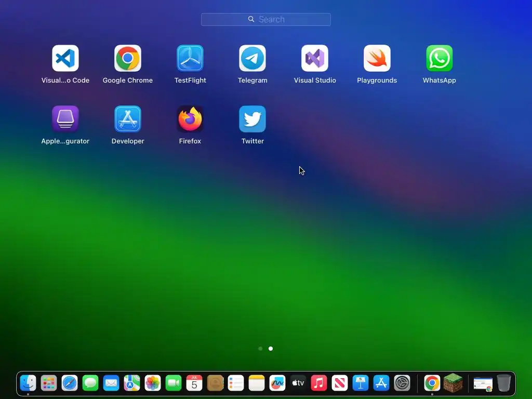532x399 pixels.
Task: Click the Launchpad search field
Action: pyautogui.click(x=266, y=19)
